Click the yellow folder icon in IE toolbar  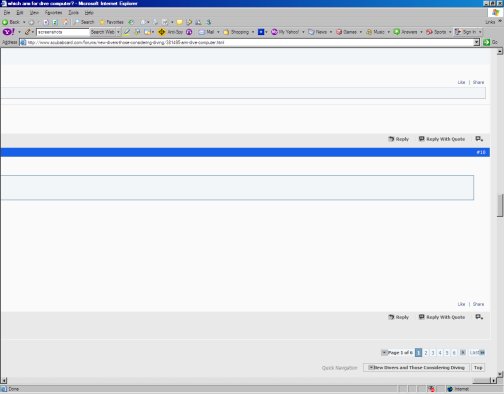click(179, 22)
